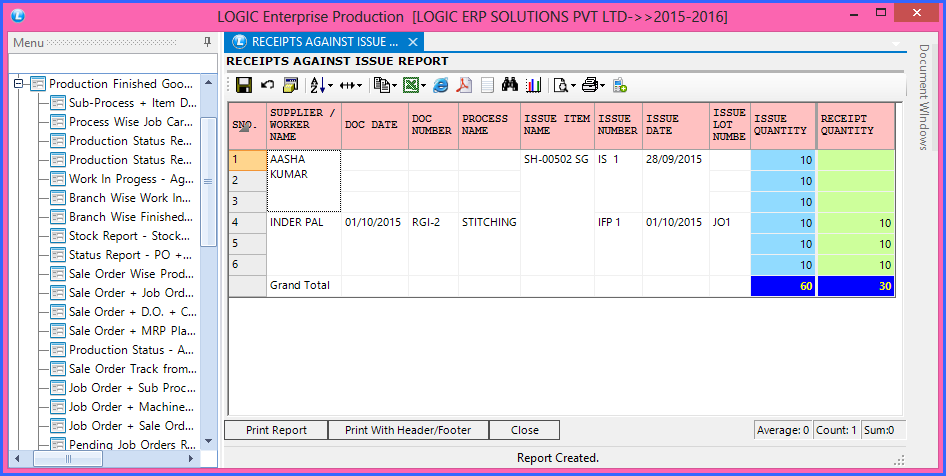Click the Print Report button
Image resolution: width=946 pixels, height=476 pixels.
coord(276,430)
